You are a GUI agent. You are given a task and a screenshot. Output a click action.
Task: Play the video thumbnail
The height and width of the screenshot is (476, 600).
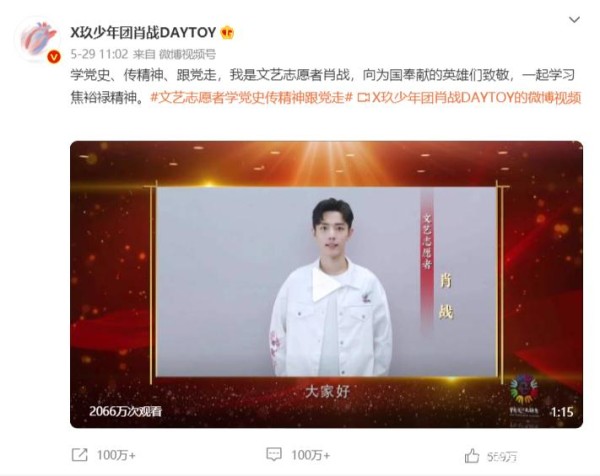[326, 284]
